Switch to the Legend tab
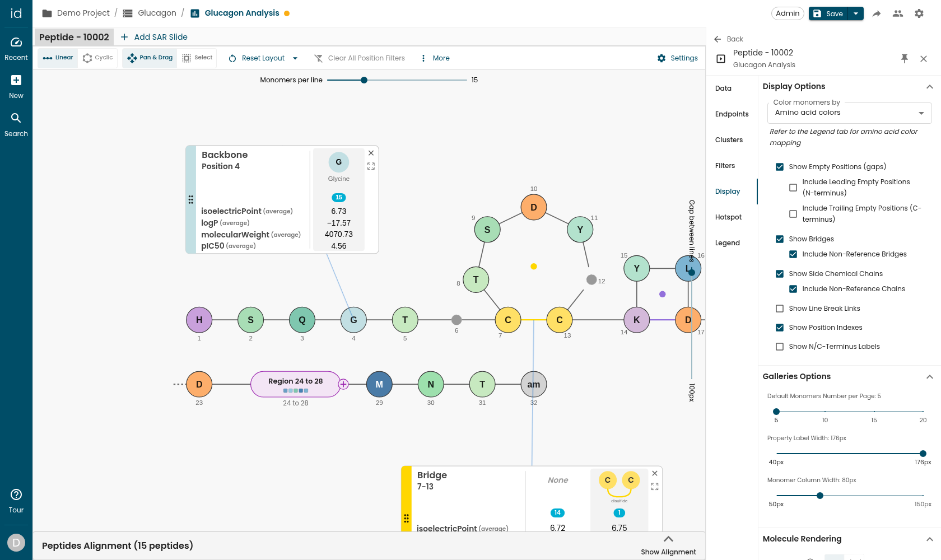Image resolution: width=941 pixels, height=560 pixels. 727,243
